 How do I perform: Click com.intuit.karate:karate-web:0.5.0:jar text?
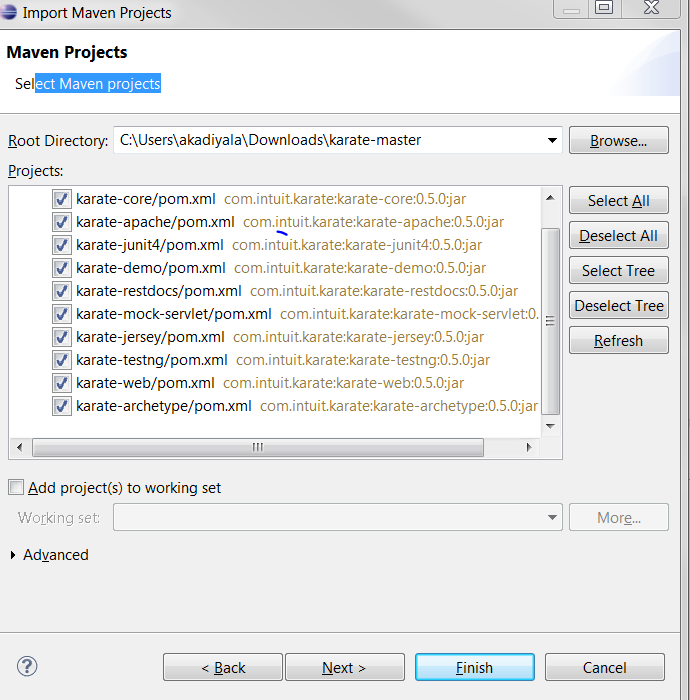(x=343, y=383)
